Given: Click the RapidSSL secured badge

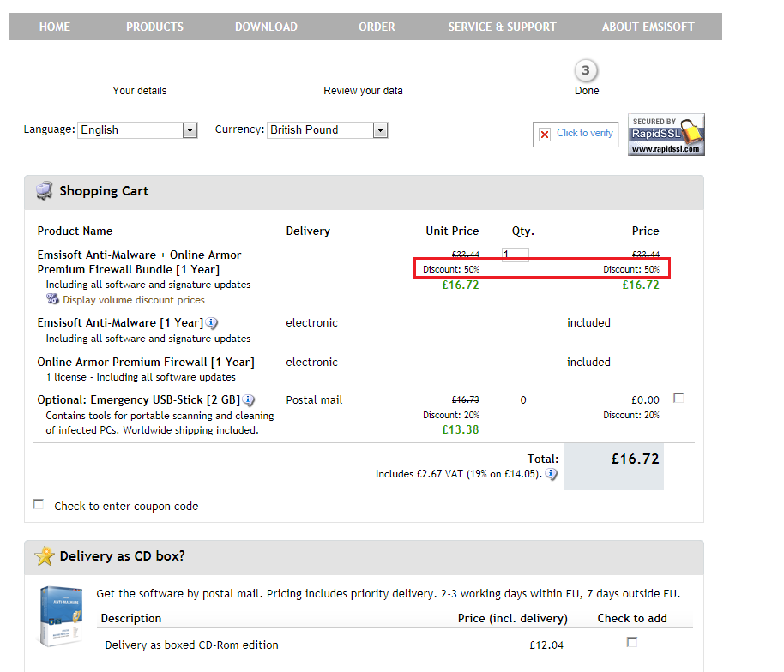Looking at the screenshot, I should pyautogui.click(x=666, y=135).
